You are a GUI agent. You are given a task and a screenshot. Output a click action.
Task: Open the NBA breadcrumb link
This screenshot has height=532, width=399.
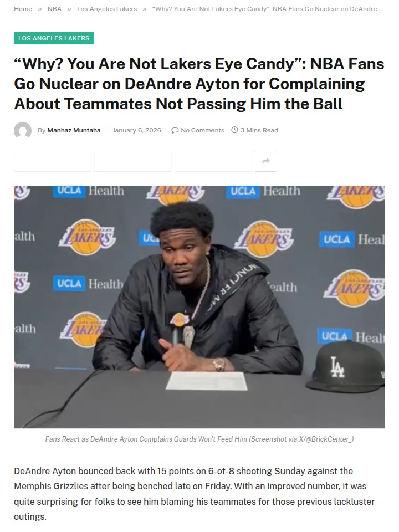click(54, 9)
